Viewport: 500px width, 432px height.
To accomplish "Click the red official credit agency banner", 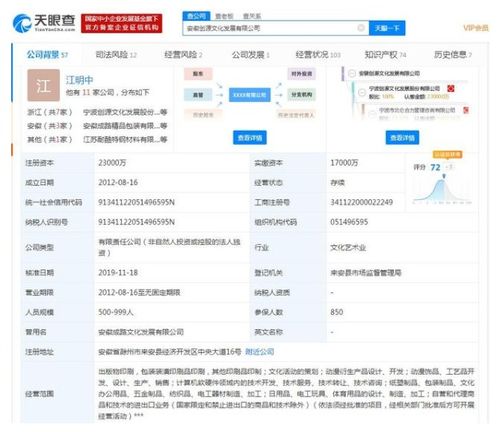I will [122, 23].
